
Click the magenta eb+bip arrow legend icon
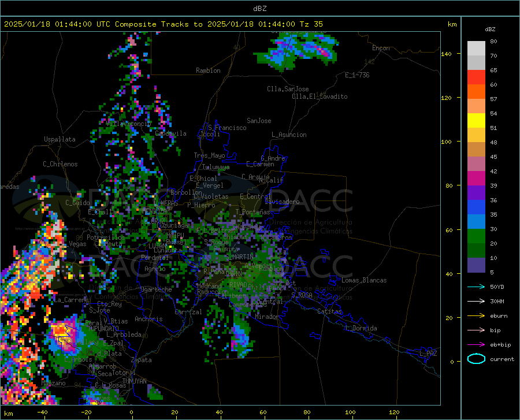(x=476, y=345)
